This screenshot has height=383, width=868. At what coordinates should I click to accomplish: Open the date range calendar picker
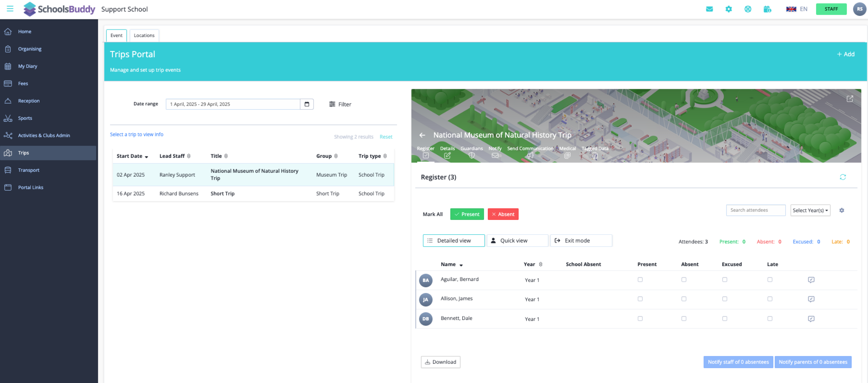[x=307, y=104]
